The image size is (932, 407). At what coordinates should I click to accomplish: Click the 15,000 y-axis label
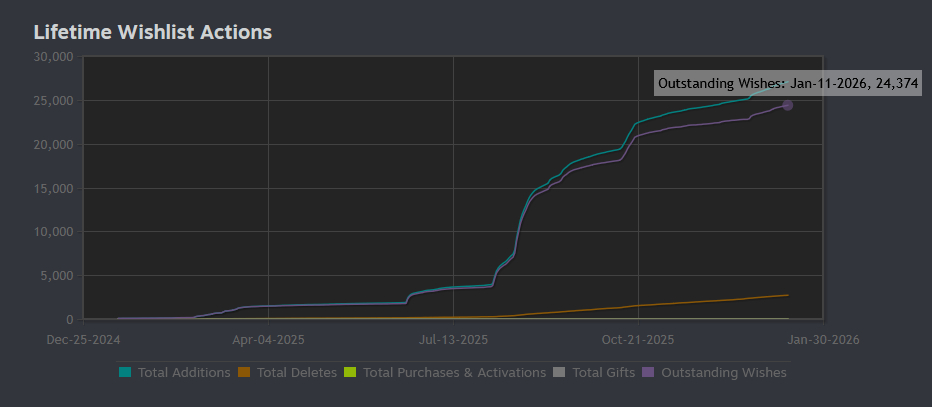[53, 188]
